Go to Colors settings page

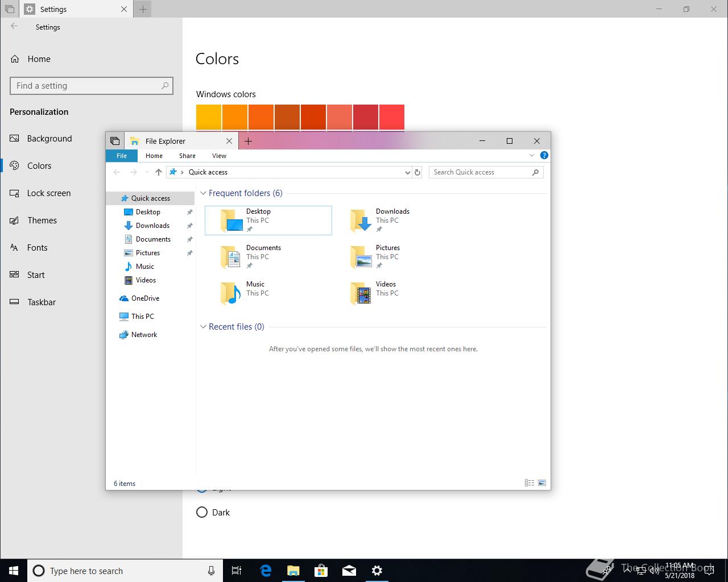tap(91, 166)
